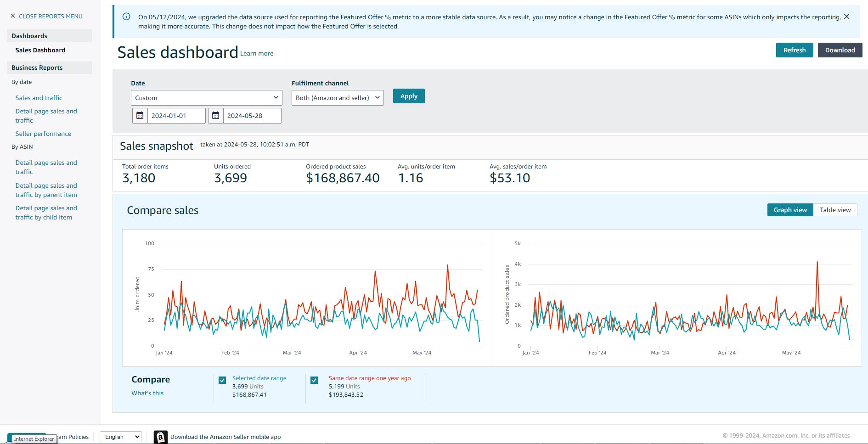Open the Dashboards section header
Screen dimensions: 868x444
[49, 36]
